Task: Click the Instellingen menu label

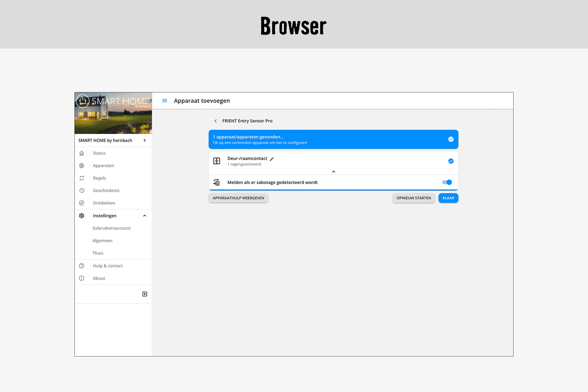Action: coord(105,216)
